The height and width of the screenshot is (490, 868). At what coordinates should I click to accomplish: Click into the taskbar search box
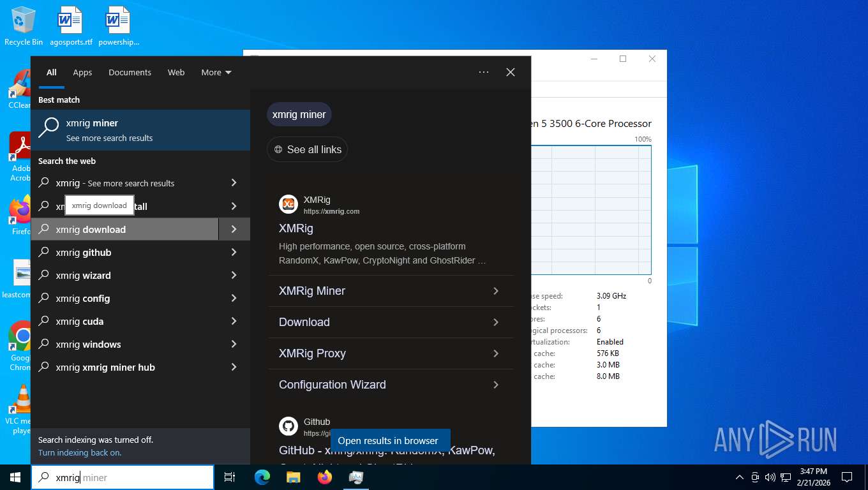tap(123, 477)
